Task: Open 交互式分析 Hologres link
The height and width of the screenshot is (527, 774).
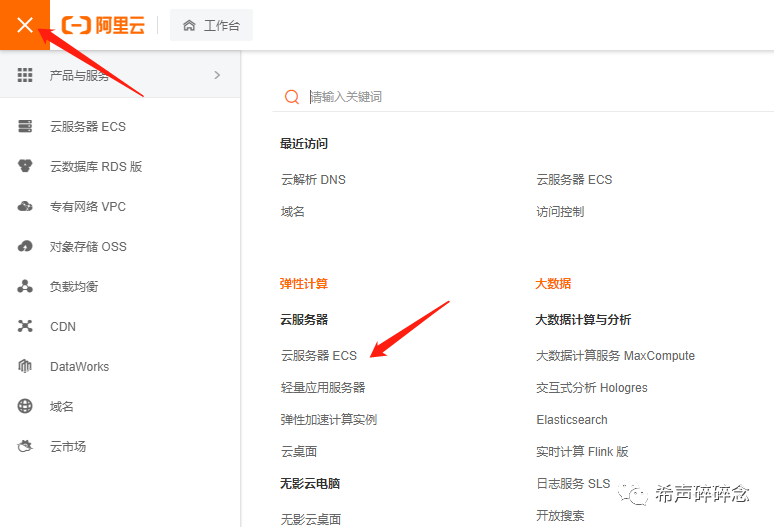Action: click(592, 388)
